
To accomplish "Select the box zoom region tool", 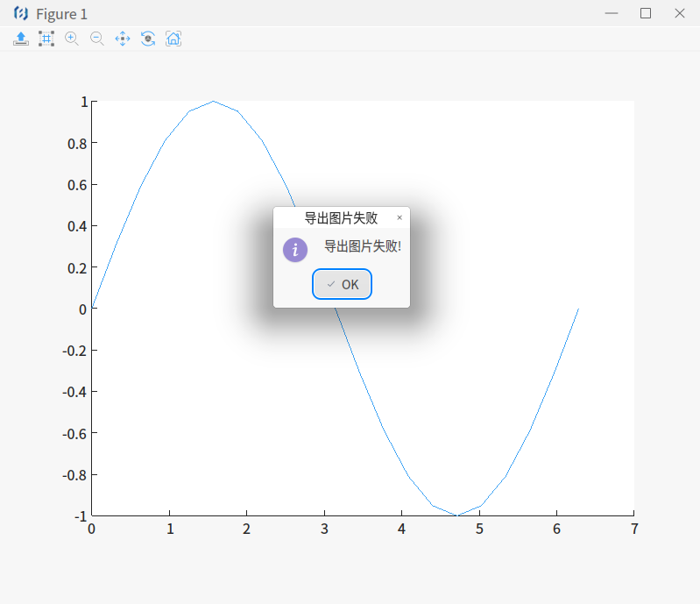I will pos(46,39).
